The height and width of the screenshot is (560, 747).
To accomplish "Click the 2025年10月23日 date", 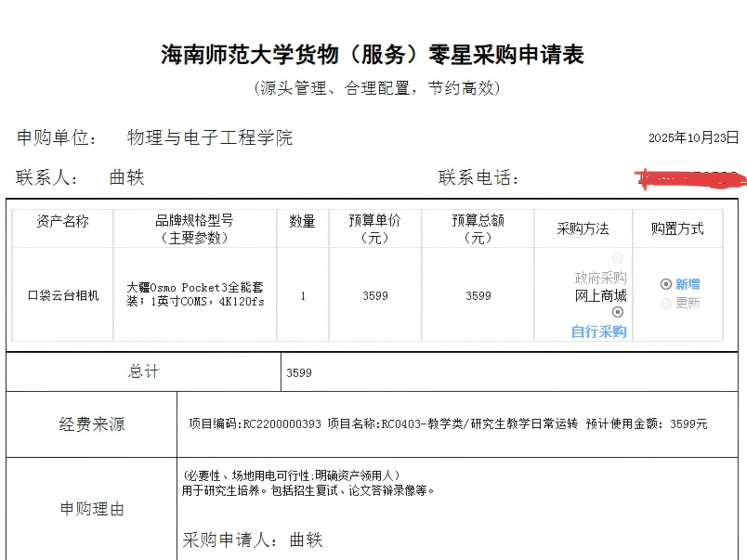I will pos(693,137).
